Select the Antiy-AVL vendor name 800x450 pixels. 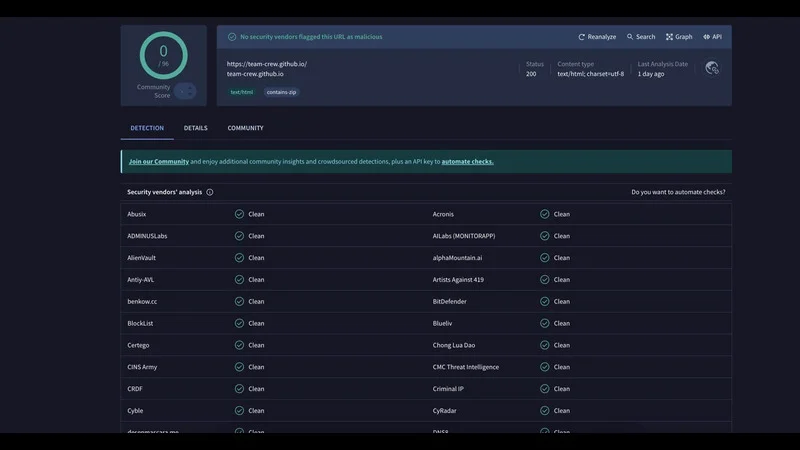click(140, 280)
